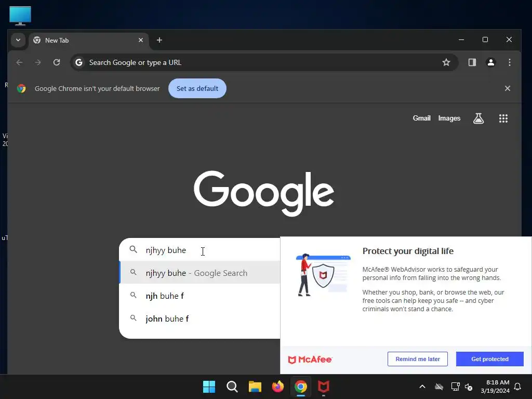This screenshot has height=399, width=532.
Task: Open a new tab with plus button
Action: pos(159,41)
